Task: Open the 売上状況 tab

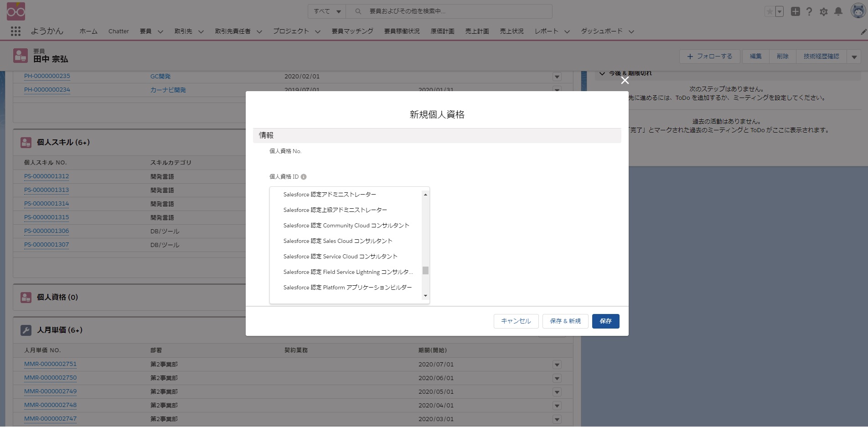Action: (512, 31)
